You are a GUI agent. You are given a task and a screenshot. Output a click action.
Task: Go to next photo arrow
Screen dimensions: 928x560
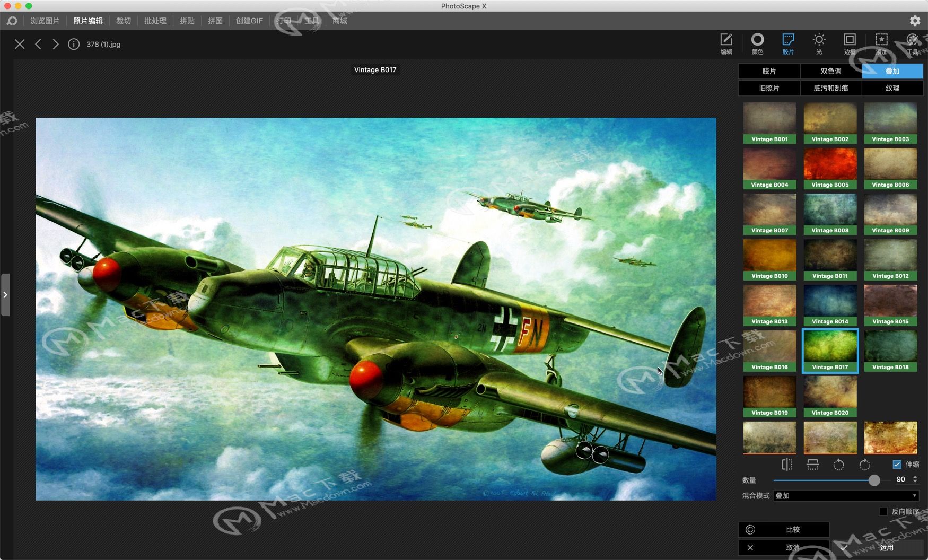pyautogui.click(x=55, y=44)
